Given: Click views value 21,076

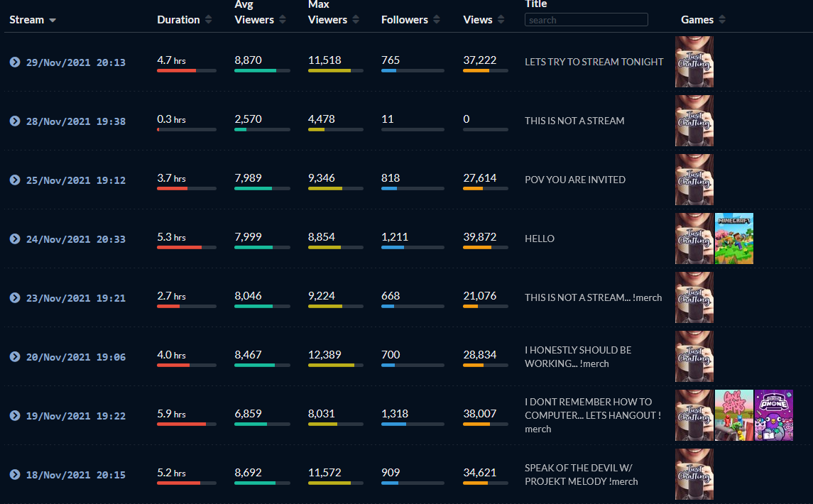Looking at the screenshot, I should pyautogui.click(x=479, y=295).
